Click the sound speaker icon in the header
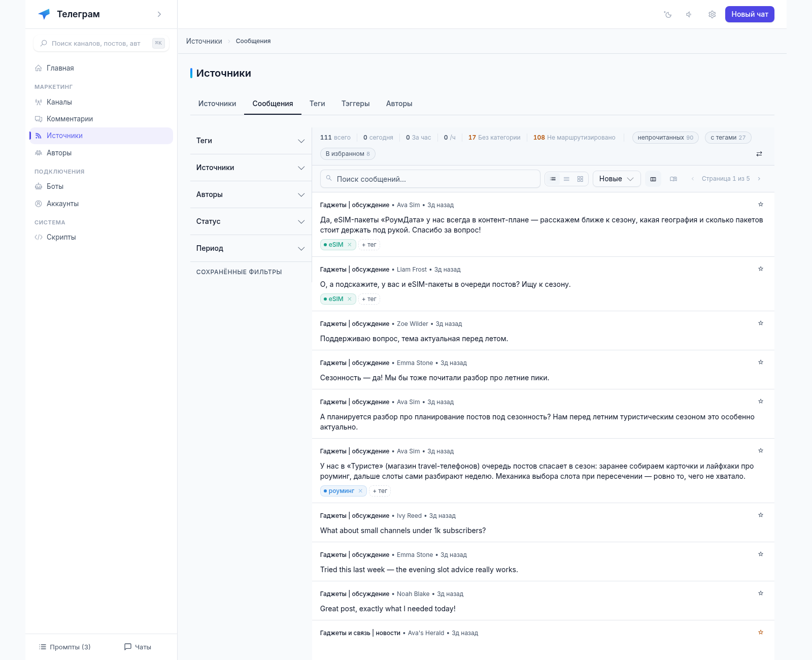 pos(689,14)
